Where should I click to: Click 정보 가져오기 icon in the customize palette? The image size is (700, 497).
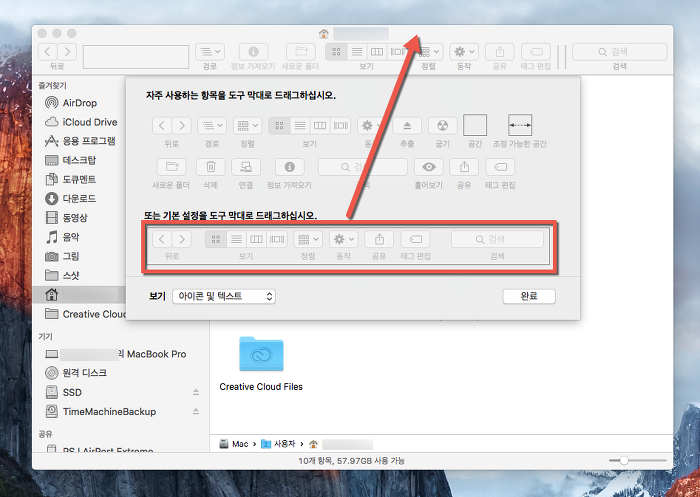pyautogui.click(x=290, y=167)
